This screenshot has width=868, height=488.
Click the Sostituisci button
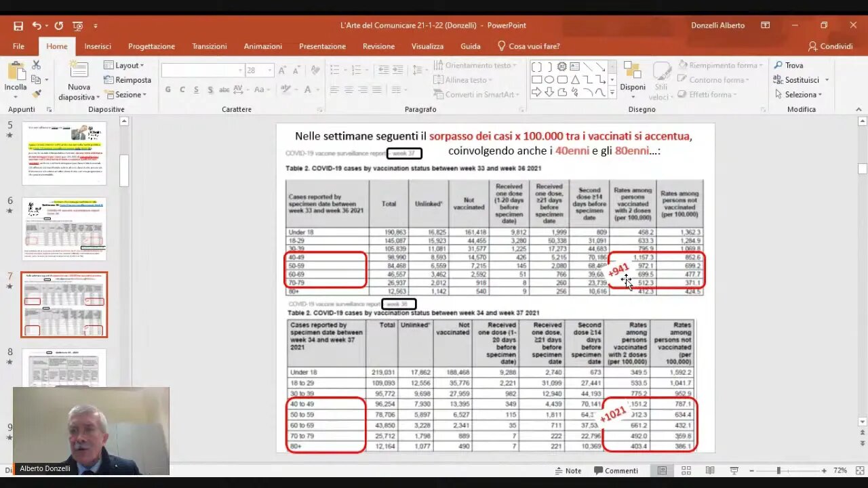click(x=796, y=79)
